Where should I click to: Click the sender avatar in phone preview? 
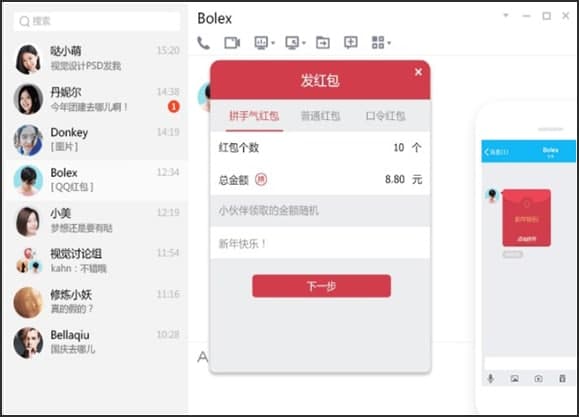[x=492, y=195]
